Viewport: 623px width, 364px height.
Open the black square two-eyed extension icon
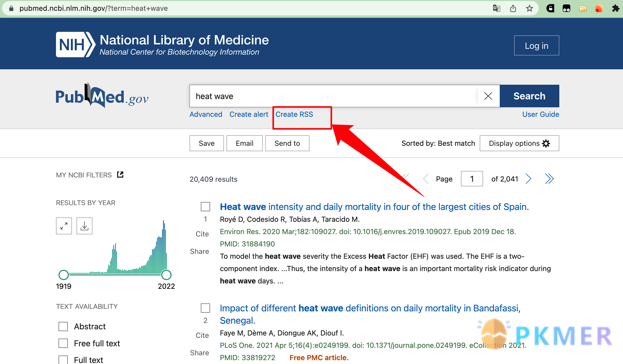(566, 8)
